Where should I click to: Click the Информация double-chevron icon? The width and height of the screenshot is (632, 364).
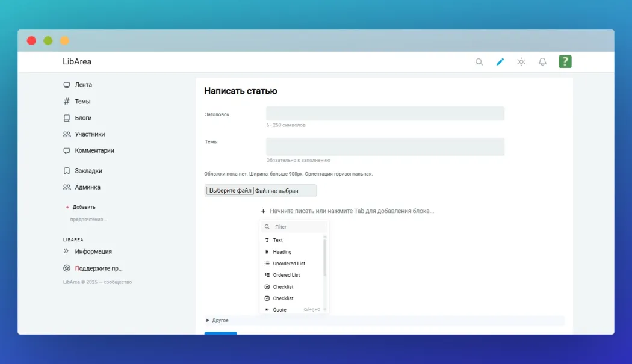pos(66,251)
